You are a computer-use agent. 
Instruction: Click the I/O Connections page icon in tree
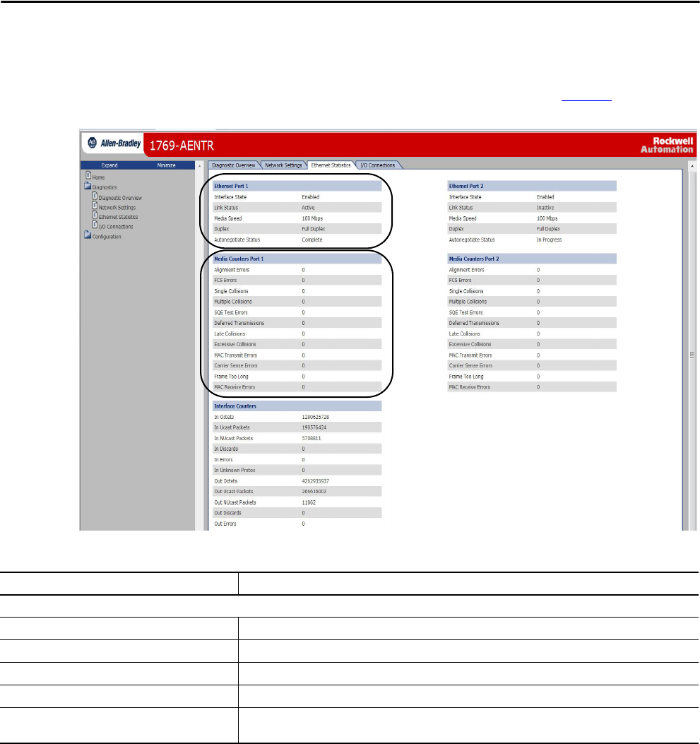coord(95,225)
